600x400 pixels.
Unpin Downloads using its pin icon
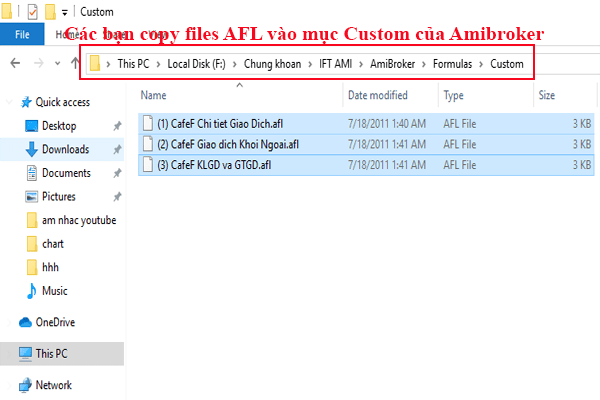[x=117, y=150]
